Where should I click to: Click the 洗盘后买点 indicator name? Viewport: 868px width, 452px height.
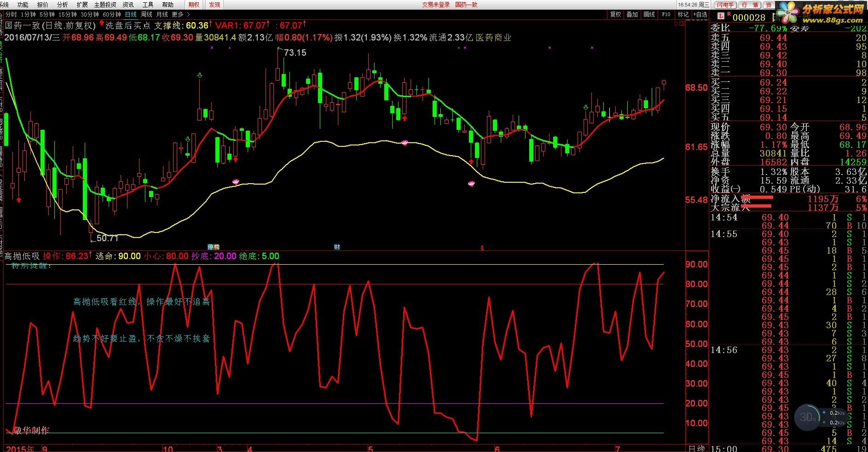pyautogui.click(x=127, y=25)
